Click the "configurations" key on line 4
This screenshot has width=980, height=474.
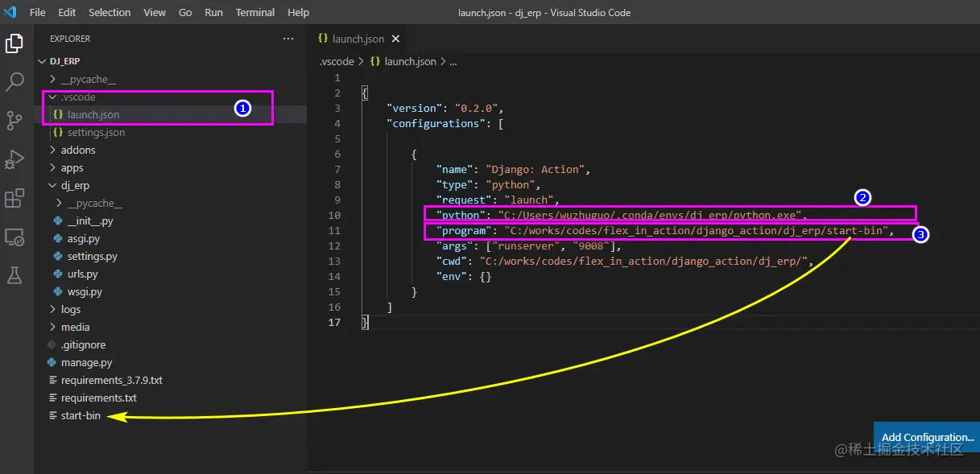click(436, 123)
